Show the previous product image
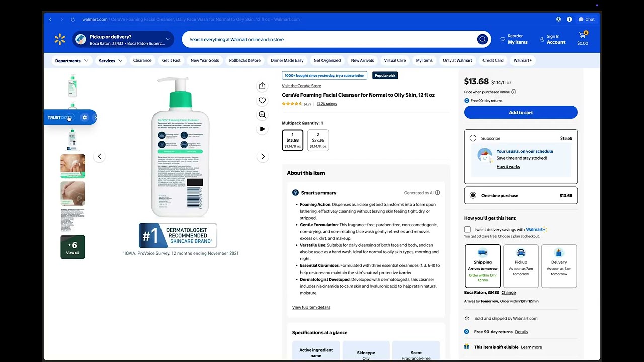This screenshot has height=362, width=644. [99, 156]
